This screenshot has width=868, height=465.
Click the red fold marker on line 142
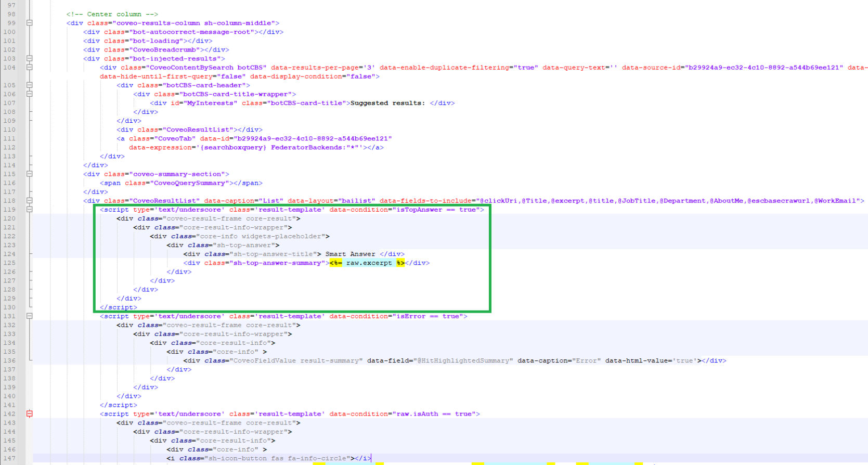pos(30,414)
